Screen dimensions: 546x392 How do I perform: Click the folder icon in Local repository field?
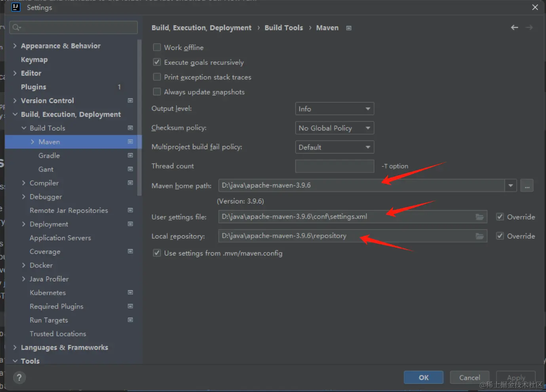click(479, 236)
